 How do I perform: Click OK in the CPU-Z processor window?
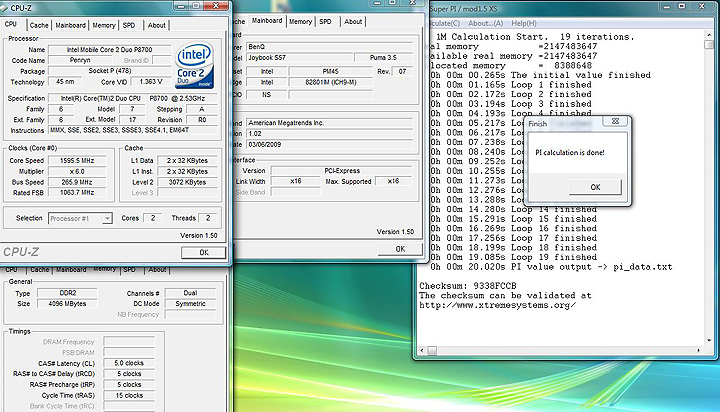click(x=203, y=252)
